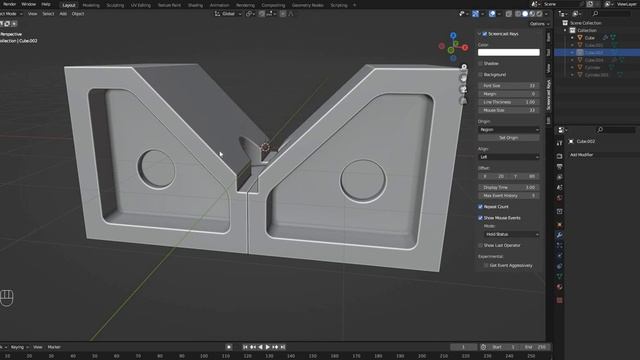
Task: Jump to the timeline start frame
Action: tap(245, 347)
